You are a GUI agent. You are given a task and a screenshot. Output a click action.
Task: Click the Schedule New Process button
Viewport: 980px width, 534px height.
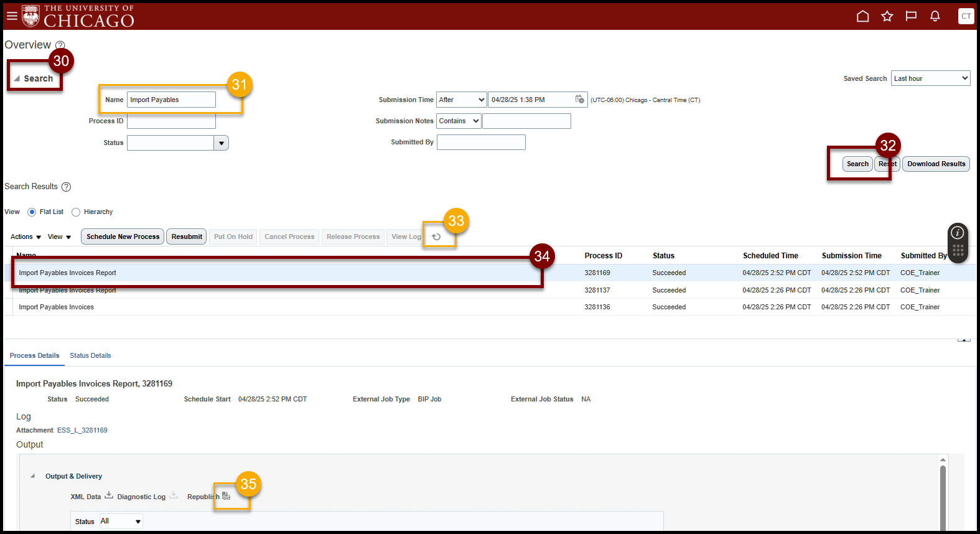[x=123, y=237]
